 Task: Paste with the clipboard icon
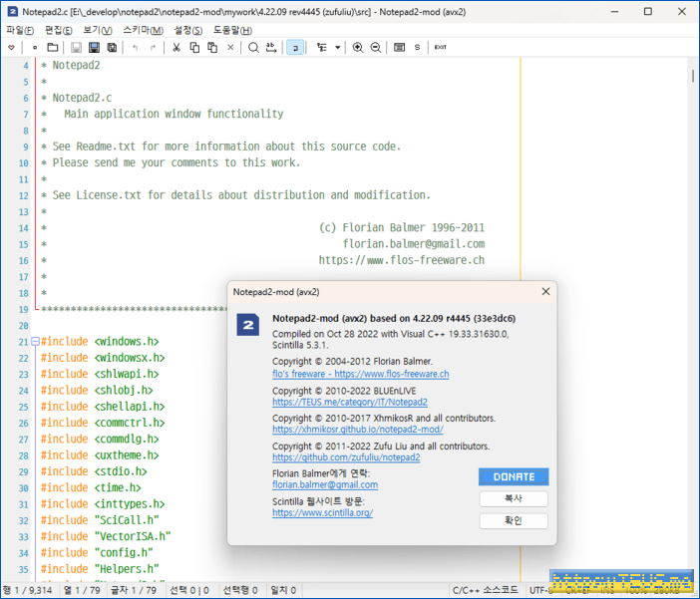coord(212,47)
